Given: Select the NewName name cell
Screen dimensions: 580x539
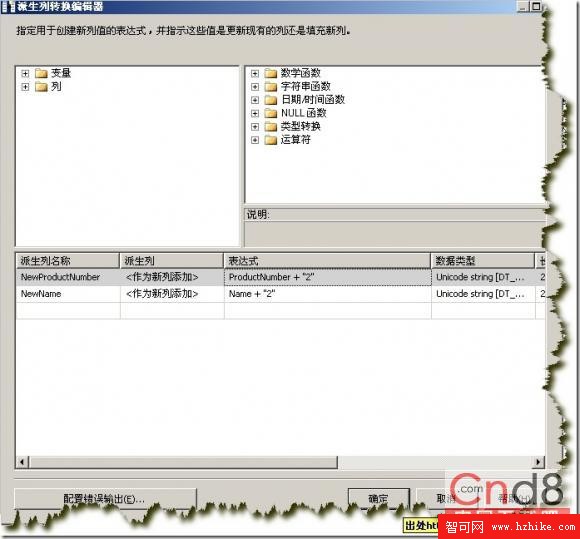Looking at the screenshot, I should coord(68,294).
